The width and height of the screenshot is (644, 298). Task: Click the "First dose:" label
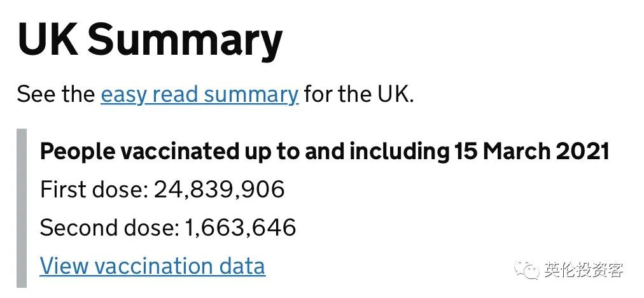click(94, 190)
